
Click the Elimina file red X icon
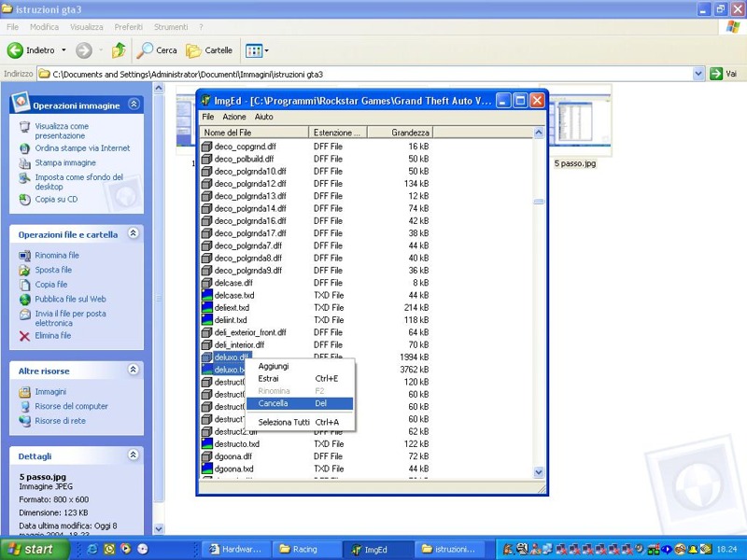click(25, 336)
